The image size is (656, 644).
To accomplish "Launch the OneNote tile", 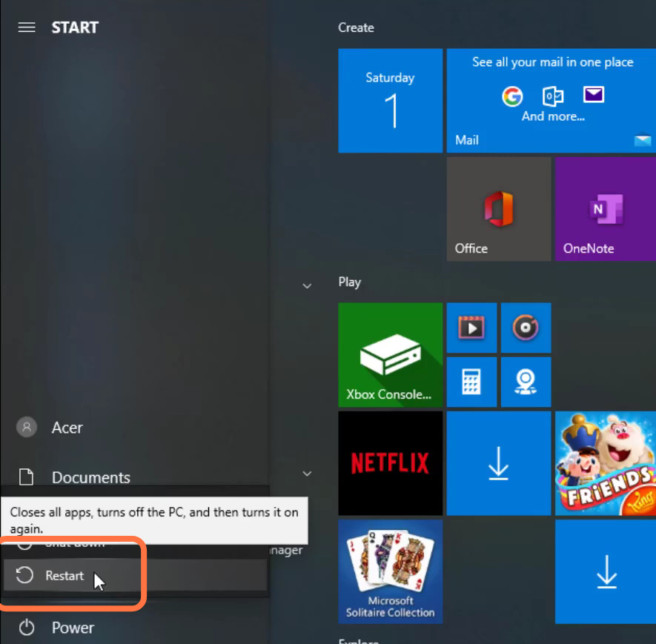I will click(606, 209).
